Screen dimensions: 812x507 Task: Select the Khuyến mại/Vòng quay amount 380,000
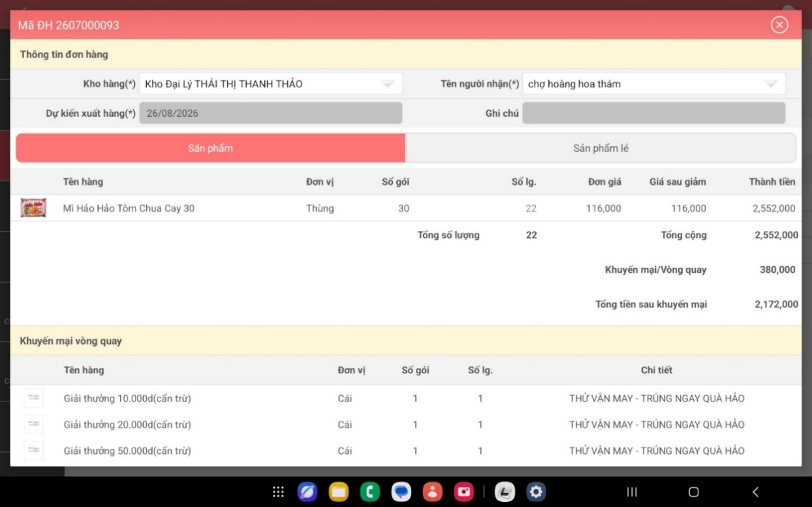click(x=777, y=269)
